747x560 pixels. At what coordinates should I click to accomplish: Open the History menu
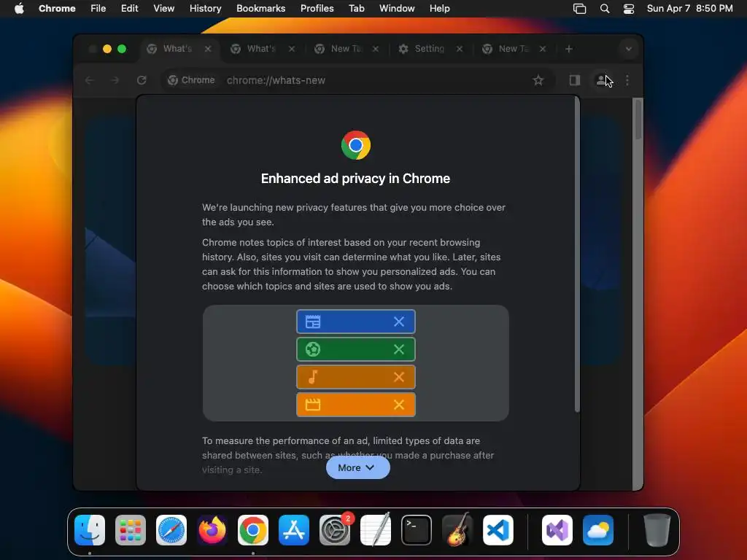(x=205, y=8)
